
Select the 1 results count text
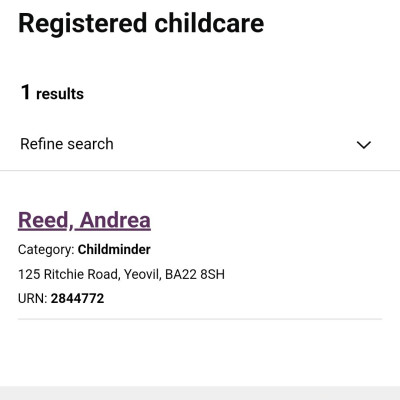[52, 93]
